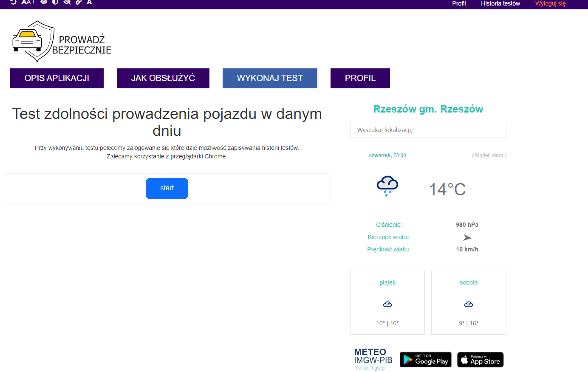
Task: Click the Wyszukaj lokalizację search field
Action: tap(428, 130)
